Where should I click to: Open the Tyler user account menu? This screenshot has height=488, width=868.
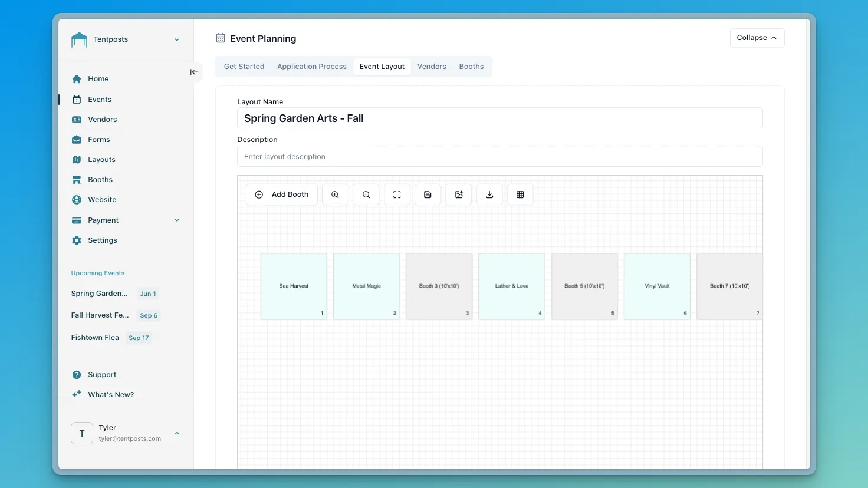tap(176, 433)
